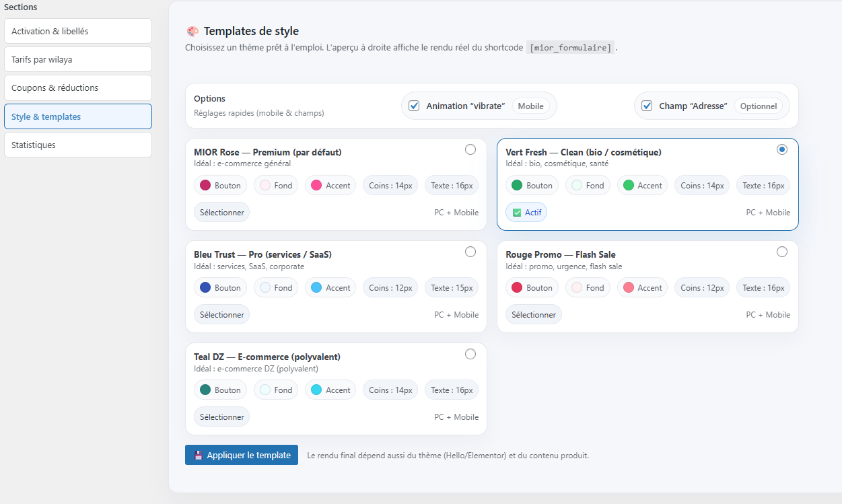Viewport: 842px width, 504px height.
Task: Uncheck the Champ "Adresse" option
Action: click(647, 105)
